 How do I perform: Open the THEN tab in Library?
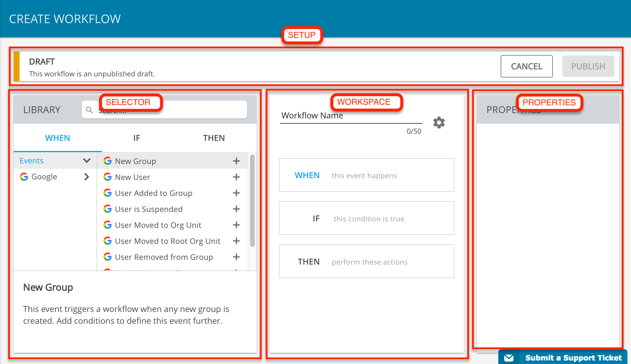(214, 138)
